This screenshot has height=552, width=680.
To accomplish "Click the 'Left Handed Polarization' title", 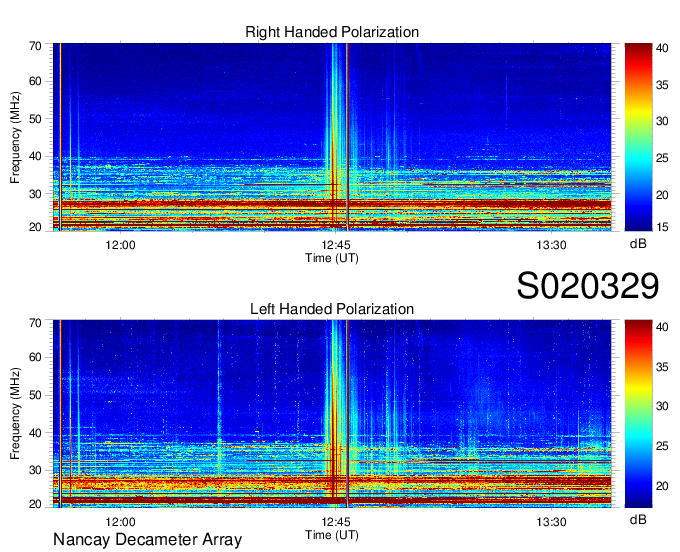I will [x=332, y=309].
